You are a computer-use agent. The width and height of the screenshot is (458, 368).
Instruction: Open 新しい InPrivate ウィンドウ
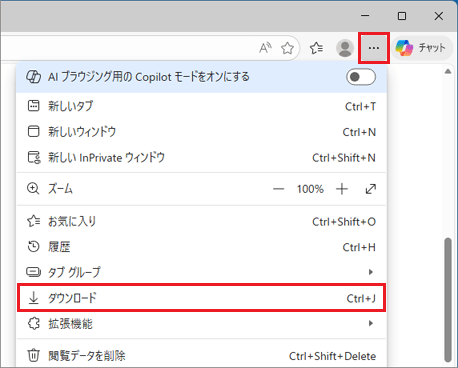tap(202, 157)
